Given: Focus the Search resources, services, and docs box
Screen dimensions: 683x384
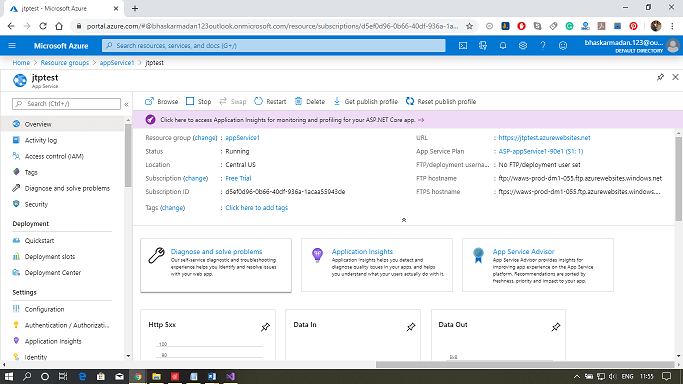Looking at the screenshot, I should pos(274,45).
